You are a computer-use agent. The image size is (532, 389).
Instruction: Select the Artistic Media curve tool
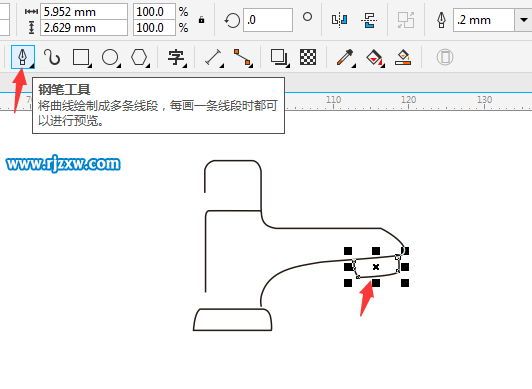tap(52, 57)
